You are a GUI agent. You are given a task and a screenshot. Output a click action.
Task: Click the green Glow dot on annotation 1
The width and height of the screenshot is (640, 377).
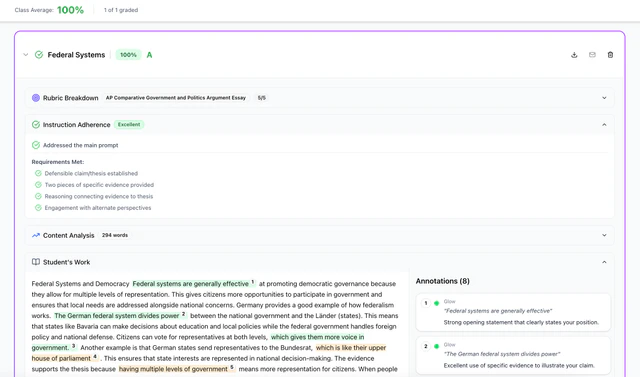[436, 303]
